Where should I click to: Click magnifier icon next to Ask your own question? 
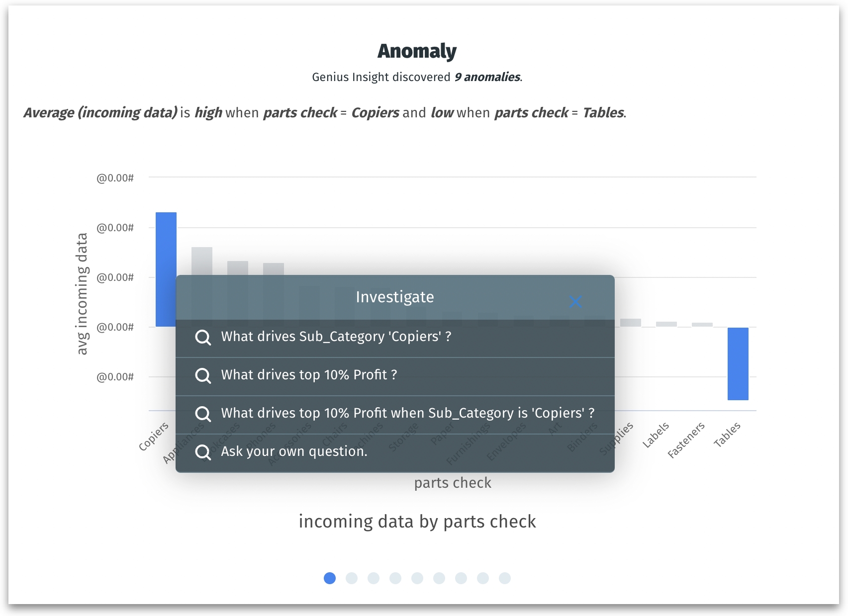pos(203,452)
